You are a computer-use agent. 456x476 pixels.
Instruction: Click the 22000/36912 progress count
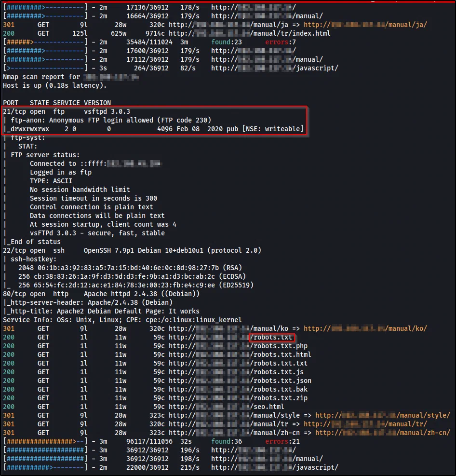[148, 467]
